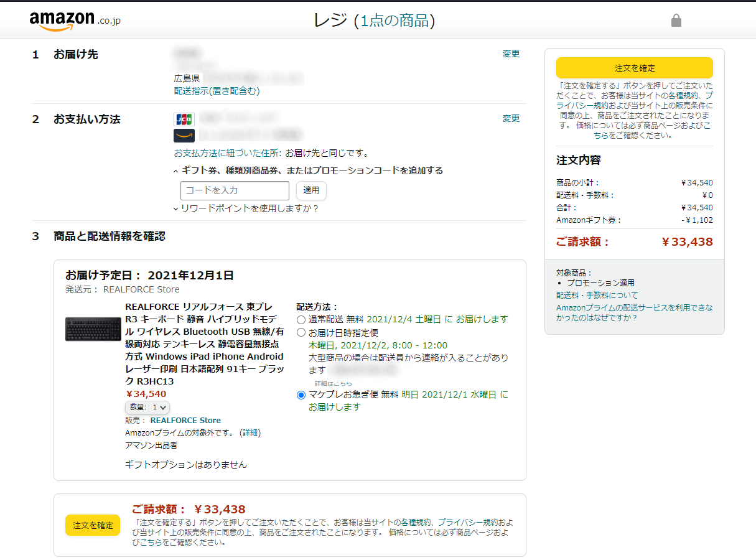Open Amazonプライムの配送サービスを利用できなかった理由 link
756x560 pixels.
pos(635,312)
